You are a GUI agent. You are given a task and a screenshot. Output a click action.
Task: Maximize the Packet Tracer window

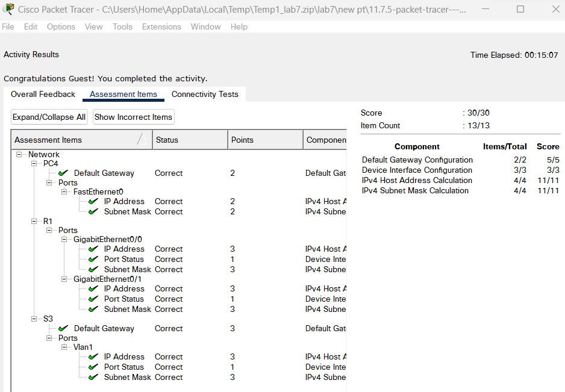[x=520, y=9]
